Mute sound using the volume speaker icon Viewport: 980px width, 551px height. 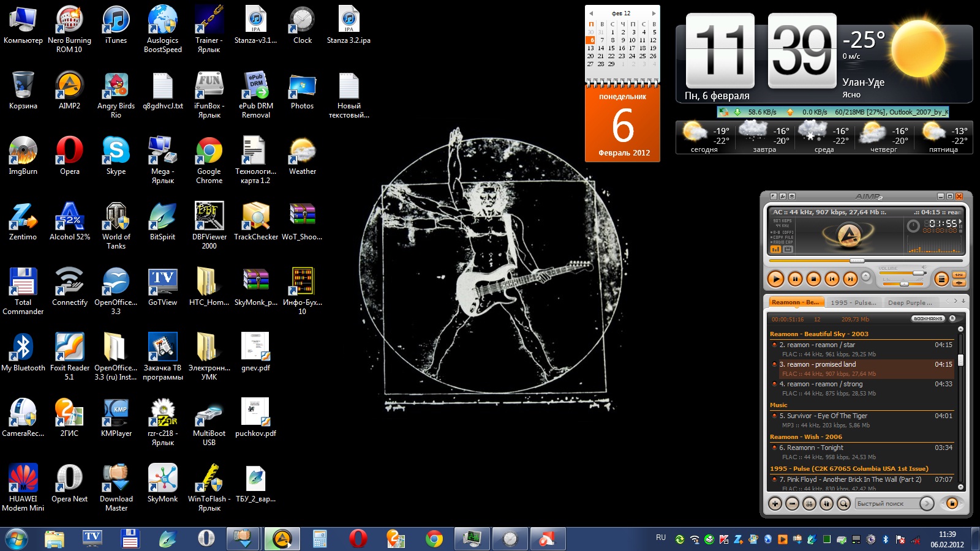(924, 268)
